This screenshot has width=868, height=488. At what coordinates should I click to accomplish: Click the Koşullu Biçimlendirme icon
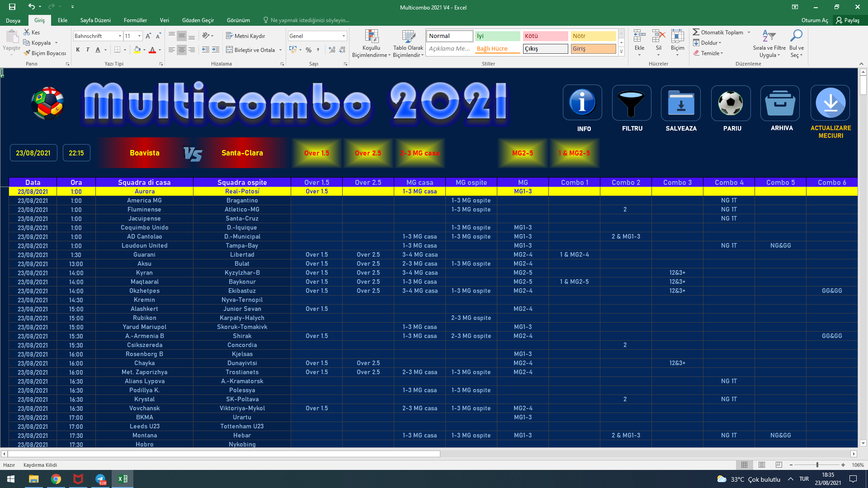372,37
